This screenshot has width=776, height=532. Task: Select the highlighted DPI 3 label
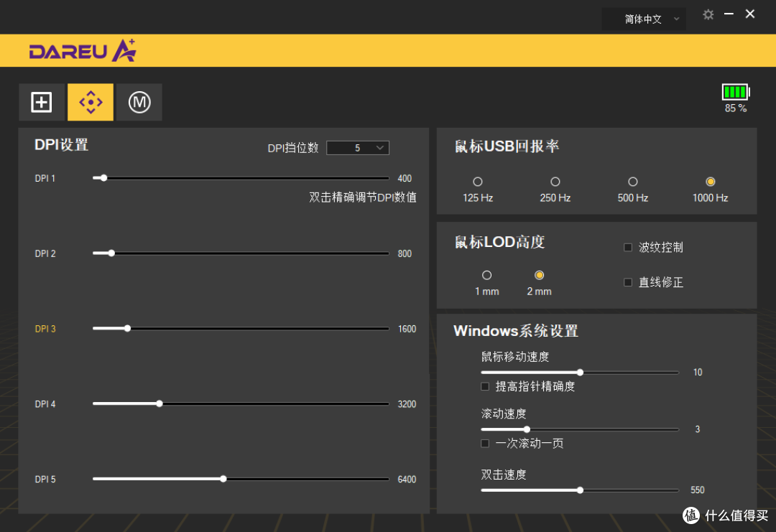coord(45,329)
